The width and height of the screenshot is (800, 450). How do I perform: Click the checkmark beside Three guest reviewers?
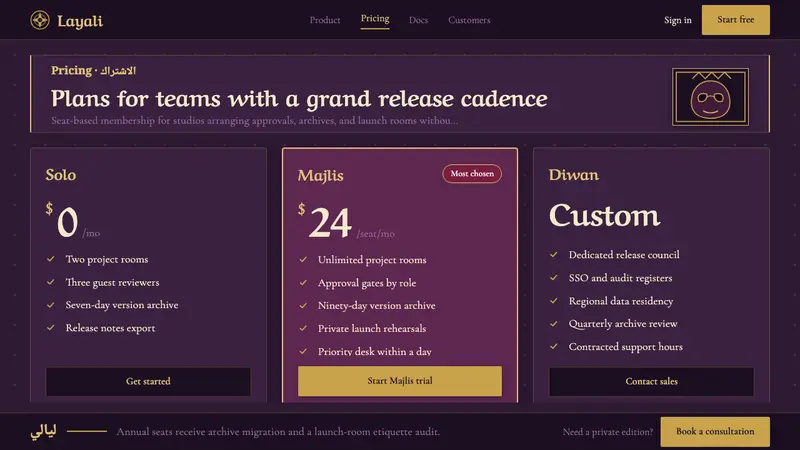pos(51,282)
